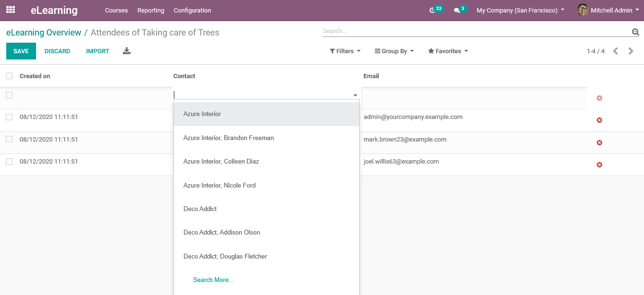Screen dimensions: 644x295
Task: Open the Courses menu
Action: (116, 10)
